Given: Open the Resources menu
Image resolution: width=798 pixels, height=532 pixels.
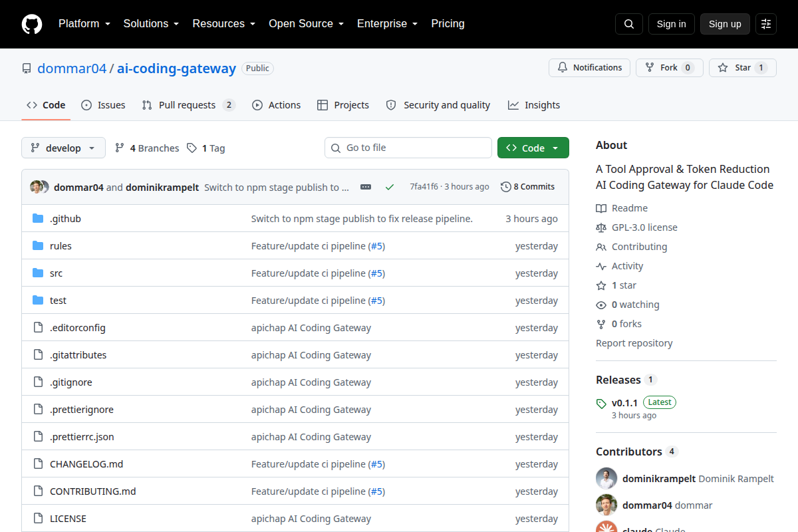Looking at the screenshot, I should pos(223,24).
